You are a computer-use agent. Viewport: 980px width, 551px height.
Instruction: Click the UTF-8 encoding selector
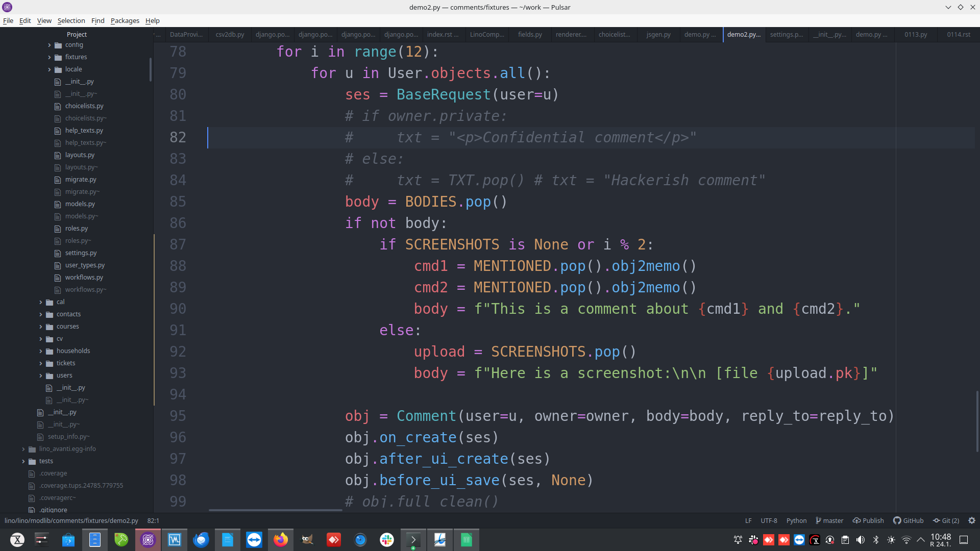pos(769,520)
